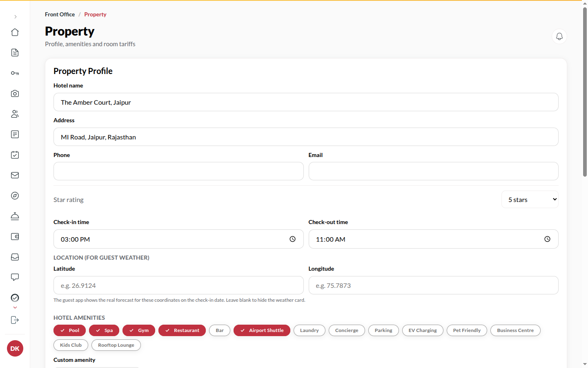
Task: Toggle the Restaurant amenity chip
Action: [x=182, y=330]
